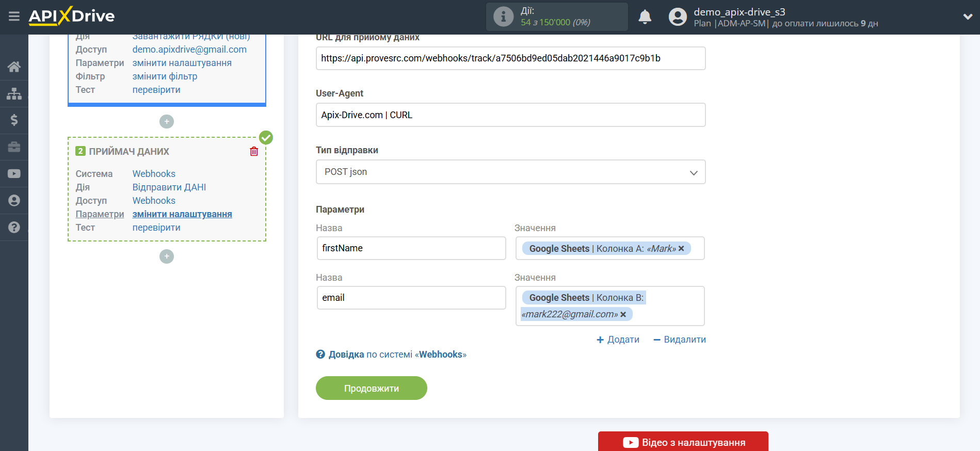Viewport: 980px width, 451px height.
Task: Click source 'змінити налаштування' link
Action: click(182, 63)
